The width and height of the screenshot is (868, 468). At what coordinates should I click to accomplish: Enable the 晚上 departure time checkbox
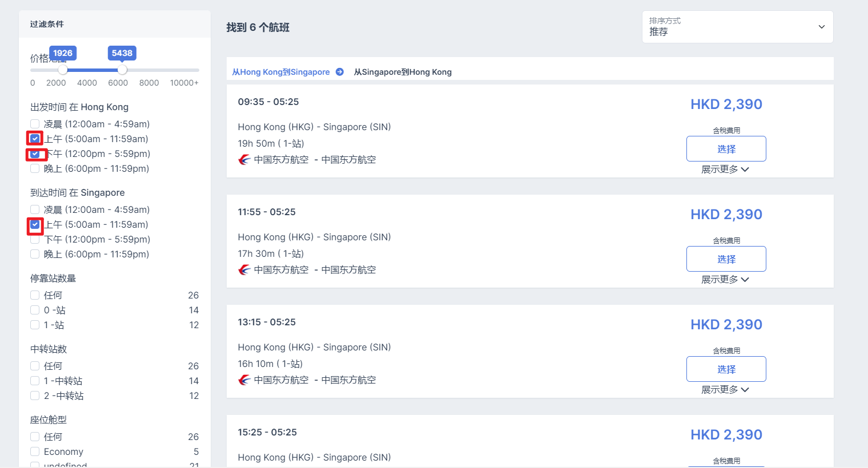pos(35,168)
